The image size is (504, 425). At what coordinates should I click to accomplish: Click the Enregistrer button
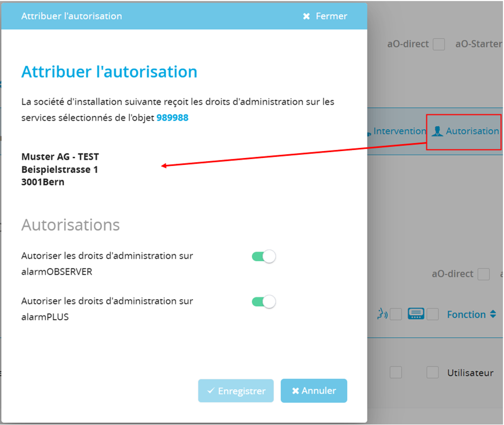coord(236,390)
